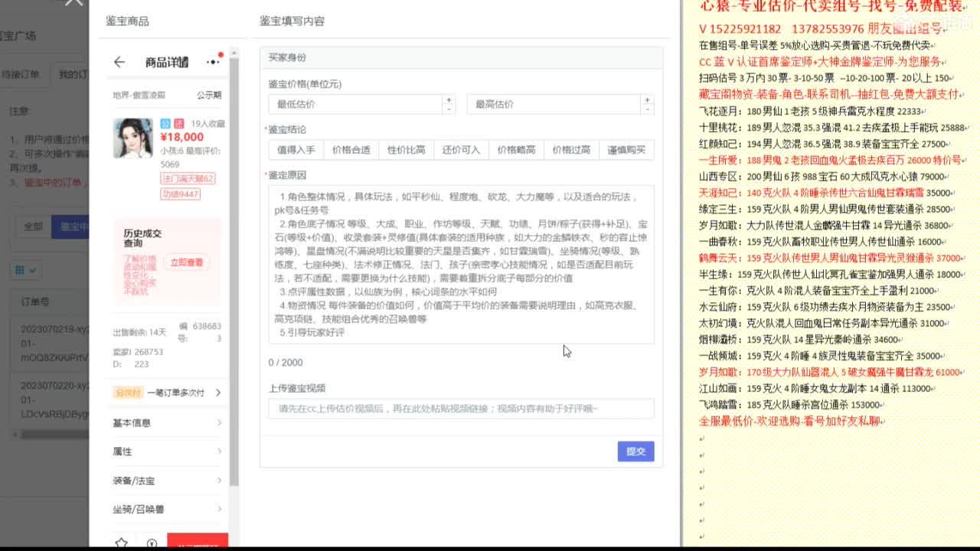This screenshot has height=551, width=980.
Task: Click the ¥18,000 price
Action: pyautogui.click(x=182, y=137)
